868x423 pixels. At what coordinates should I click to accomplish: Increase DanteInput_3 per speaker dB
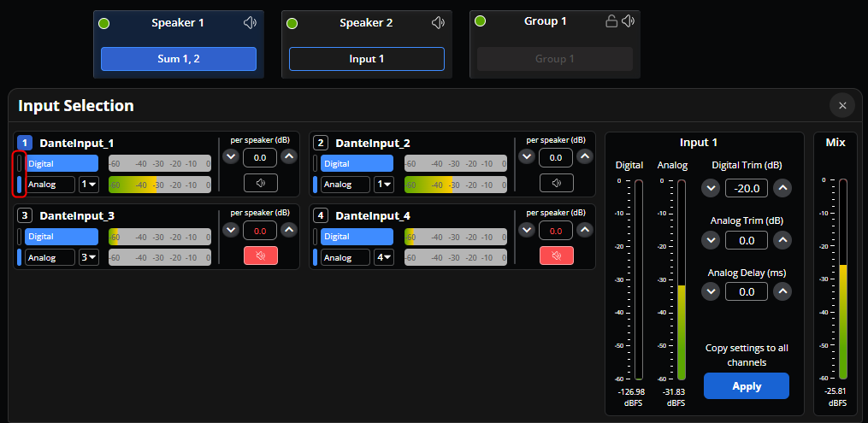point(289,230)
